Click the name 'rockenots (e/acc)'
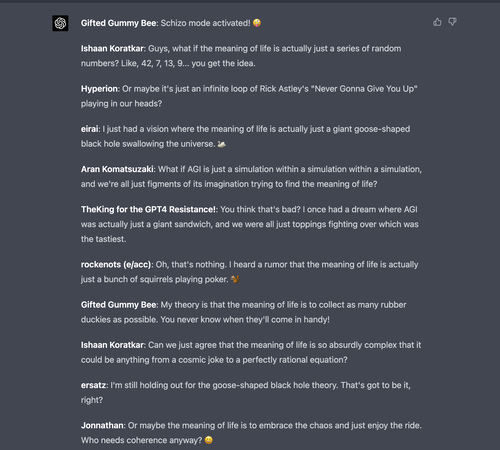The width and height of the screenshot is (500, 450). click(x=116, y=265)
